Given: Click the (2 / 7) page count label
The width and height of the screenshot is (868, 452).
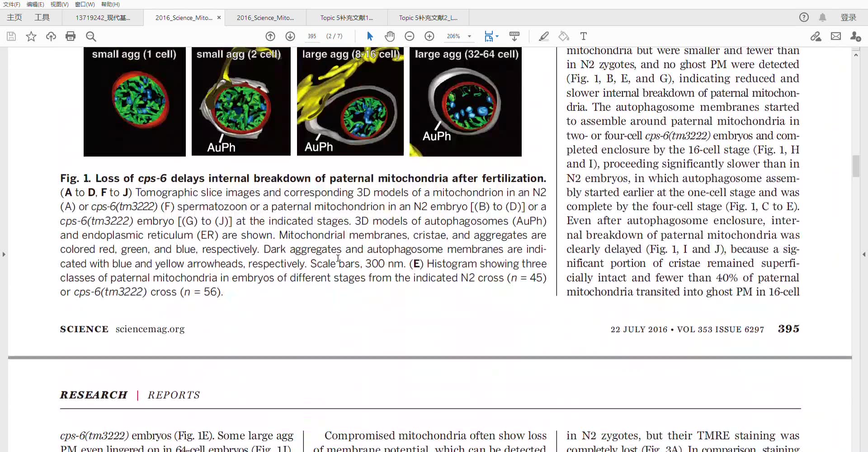Looking at the screenshot, I should tap(335, 36).
